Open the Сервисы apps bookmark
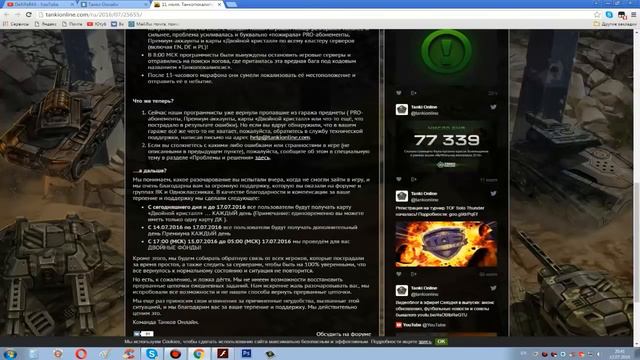The height and width of the screenshot is (360, 640). coord(16,24)
